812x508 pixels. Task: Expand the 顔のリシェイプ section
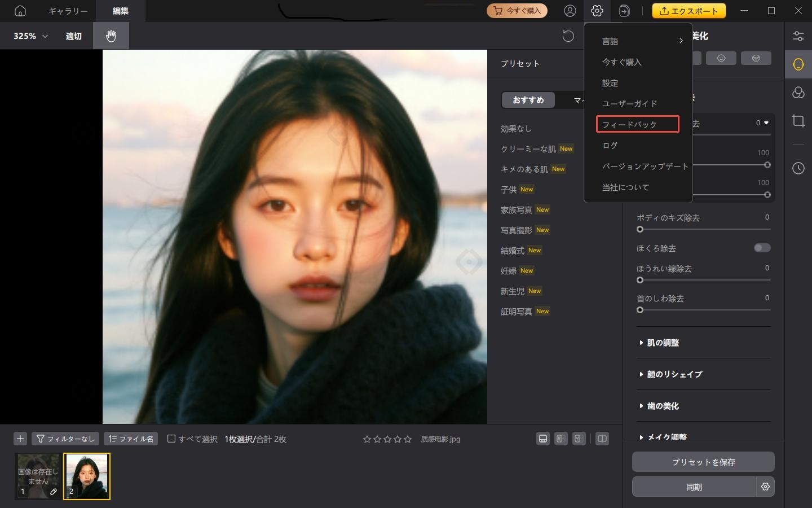pos(674,374)
